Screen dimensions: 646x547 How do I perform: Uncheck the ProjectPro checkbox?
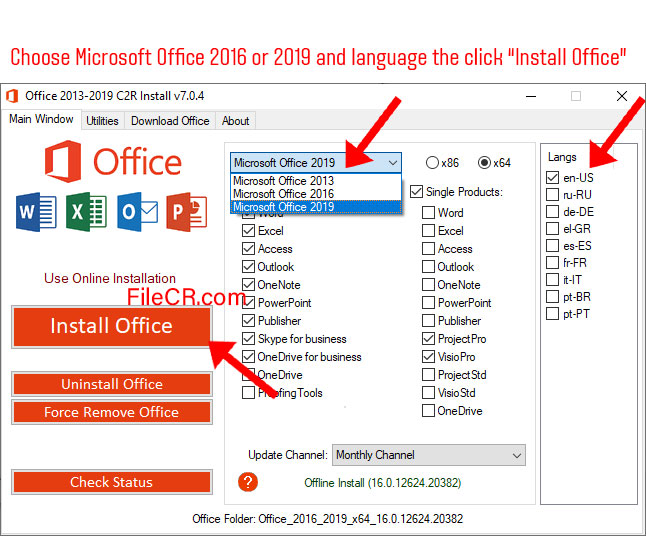[428, 339]
